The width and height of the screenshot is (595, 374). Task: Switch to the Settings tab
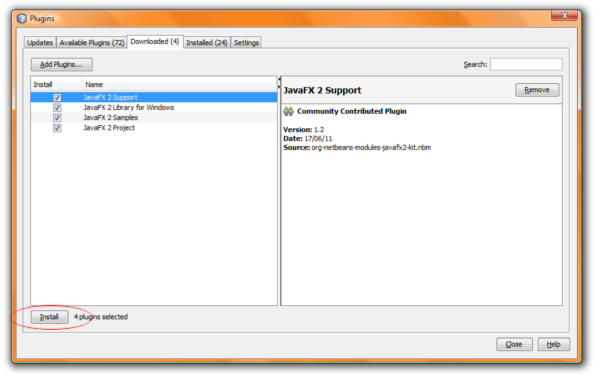(246, 42)
